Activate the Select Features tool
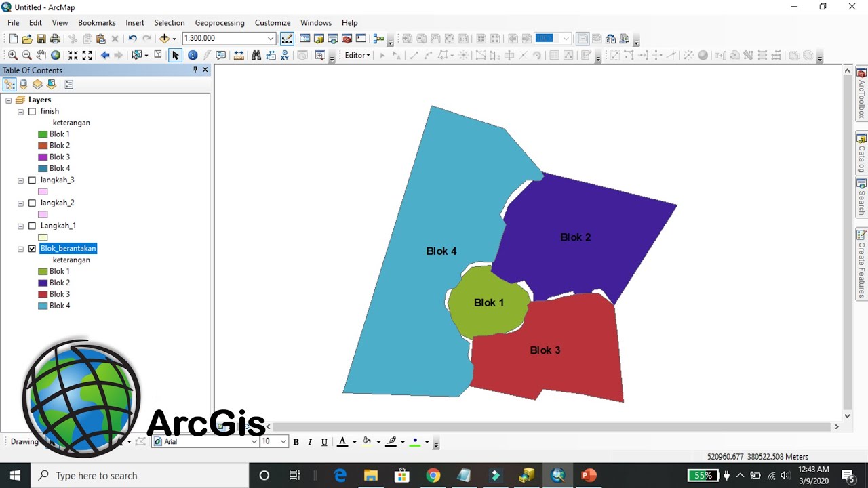The width and height of the screenshot is (868, 488). [x=138, y=56]
